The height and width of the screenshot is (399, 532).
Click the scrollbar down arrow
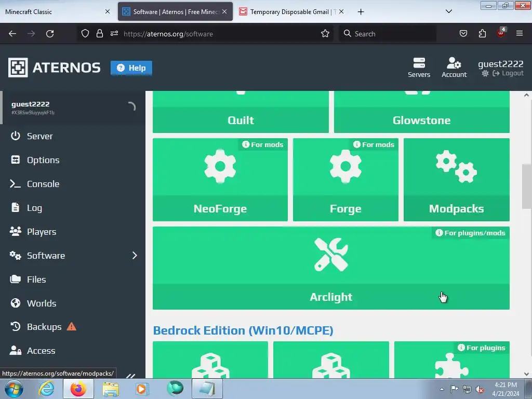point(526,374)
